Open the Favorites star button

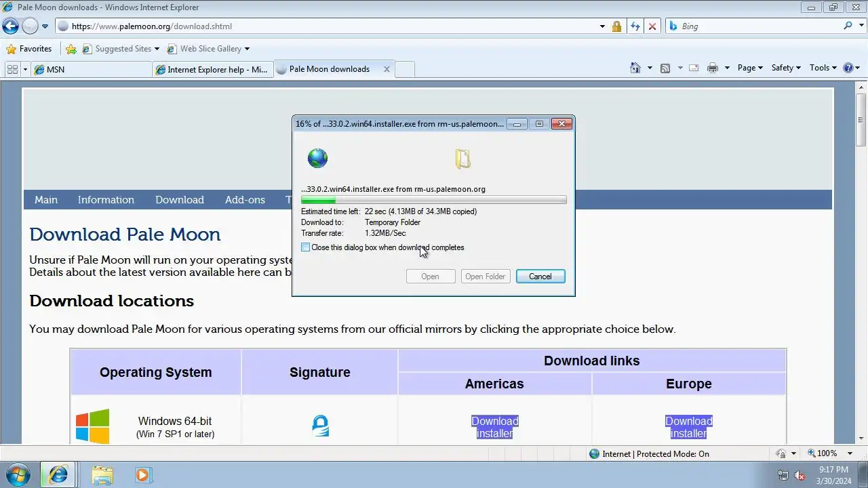(x=29, y=49)
